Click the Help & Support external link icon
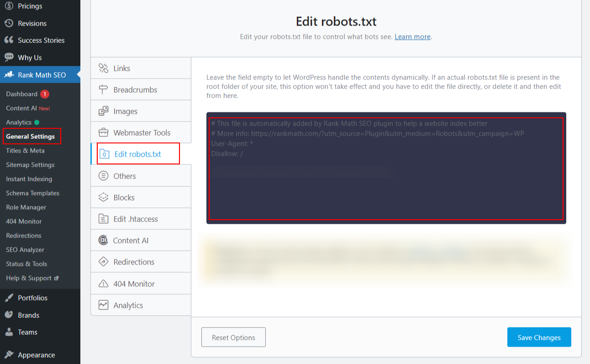 point(57,278)
